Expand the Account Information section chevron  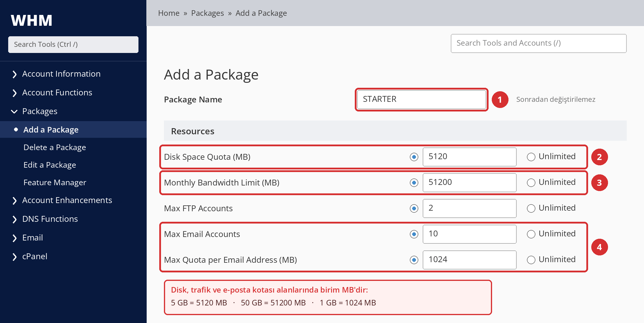[x=14, y=74]
